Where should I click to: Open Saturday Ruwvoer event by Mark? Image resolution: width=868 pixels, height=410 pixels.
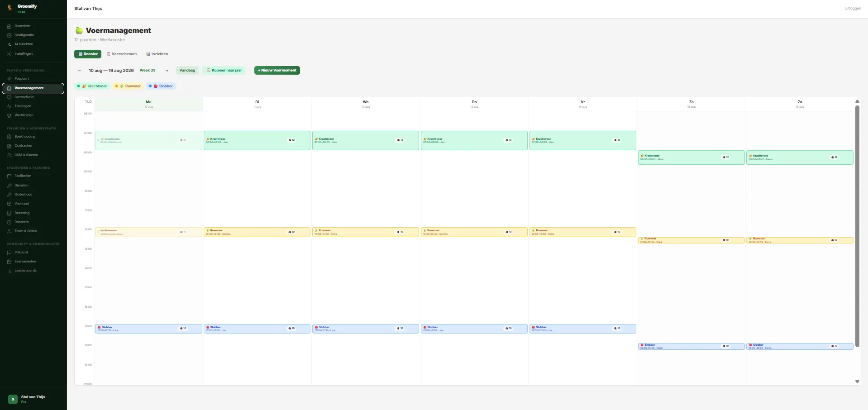tap(691, 240)
